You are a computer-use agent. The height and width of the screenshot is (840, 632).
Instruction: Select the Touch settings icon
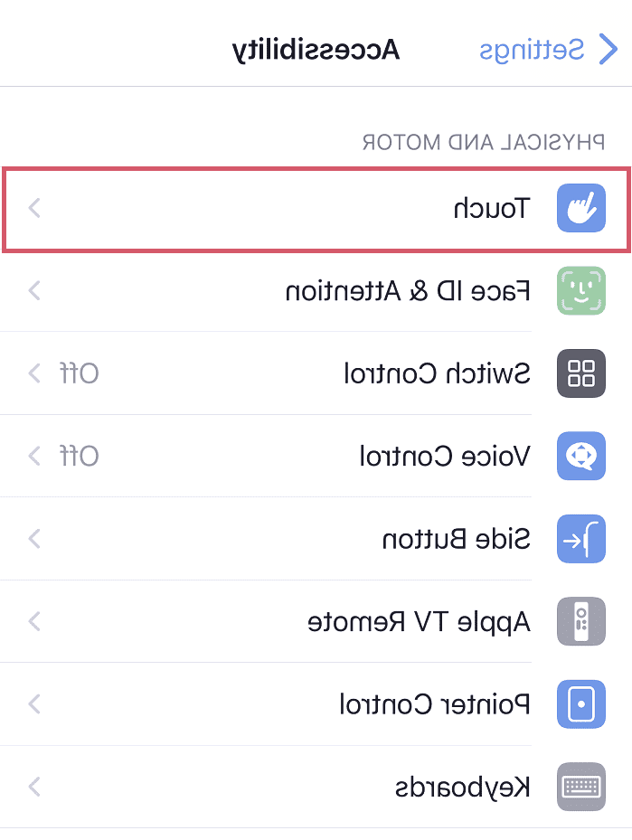point(581,208)
